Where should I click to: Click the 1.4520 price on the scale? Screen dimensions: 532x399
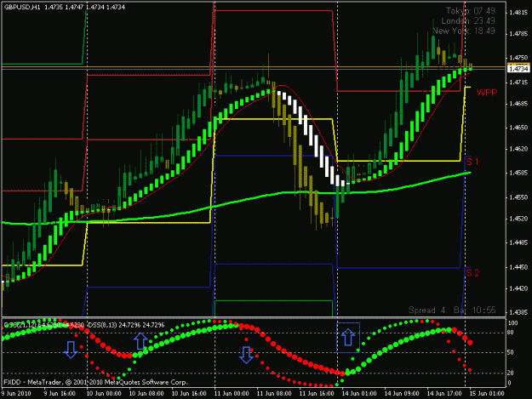[518, 219]
